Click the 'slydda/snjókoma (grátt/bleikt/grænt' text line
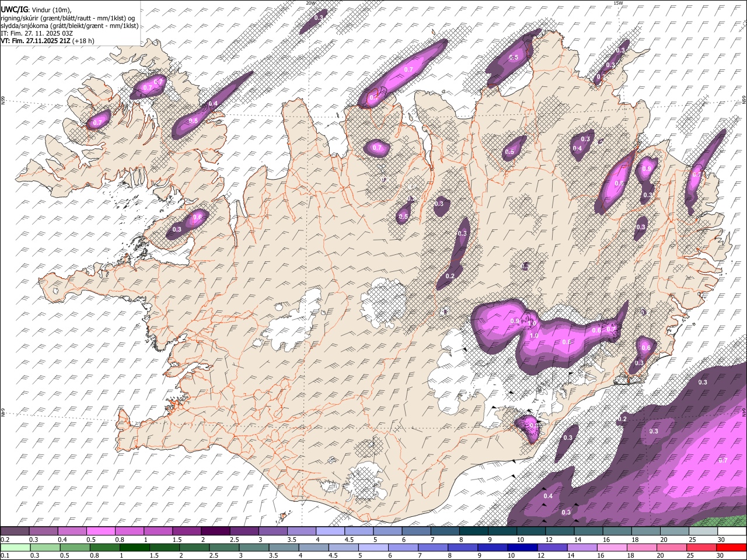The width and height of the screenshot is (747, 560). (x=70, y=26)
